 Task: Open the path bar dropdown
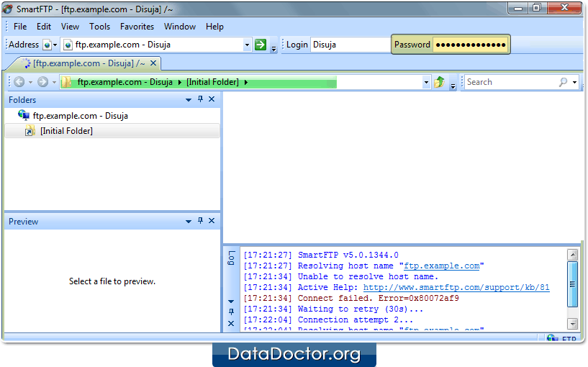[x=426, y=82]
